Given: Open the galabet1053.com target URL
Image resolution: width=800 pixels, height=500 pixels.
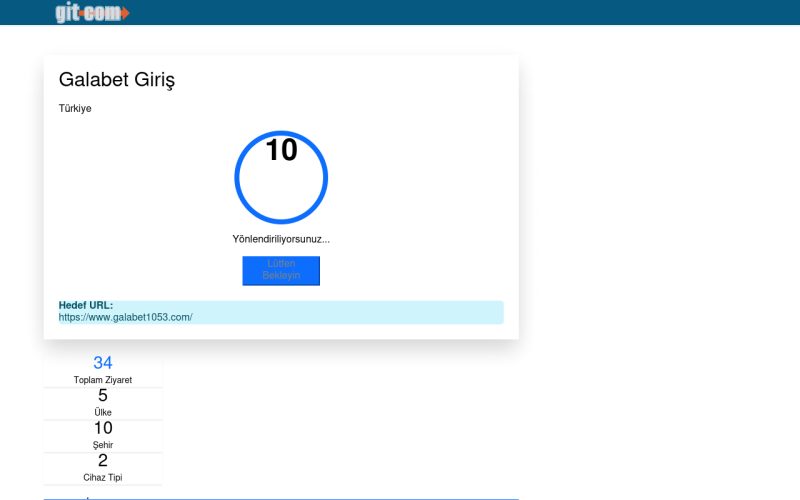Looking at the screenshot, I should click(x=126, y=317).
